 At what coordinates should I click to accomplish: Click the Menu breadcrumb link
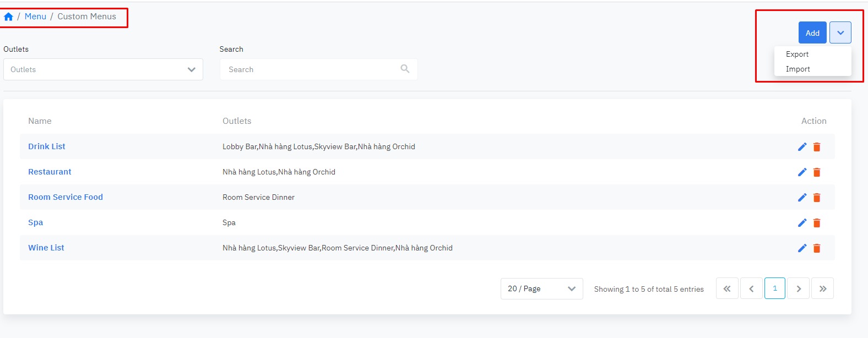35,17
